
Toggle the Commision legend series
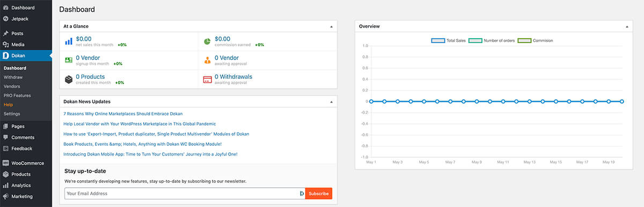click(x=535, y=41)
